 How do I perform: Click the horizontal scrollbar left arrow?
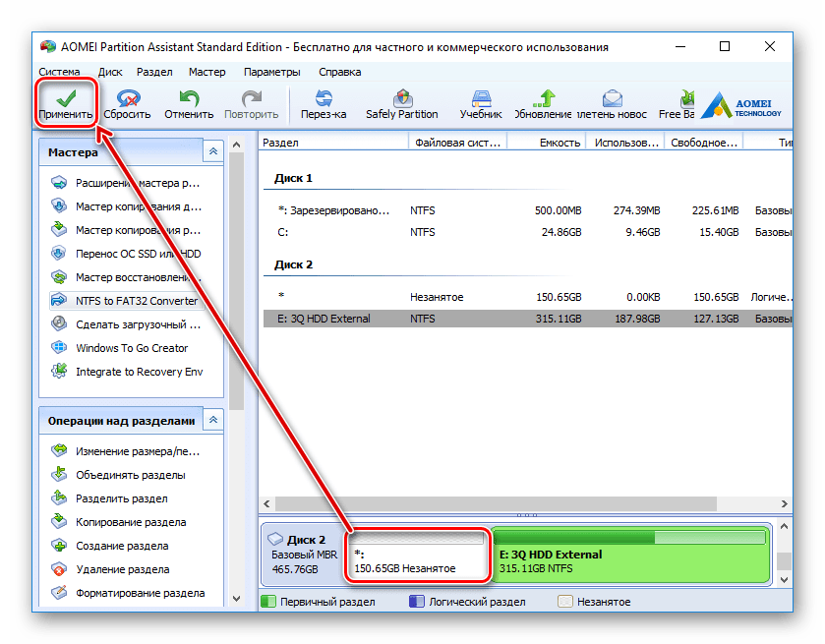click(x=266, y=503)
